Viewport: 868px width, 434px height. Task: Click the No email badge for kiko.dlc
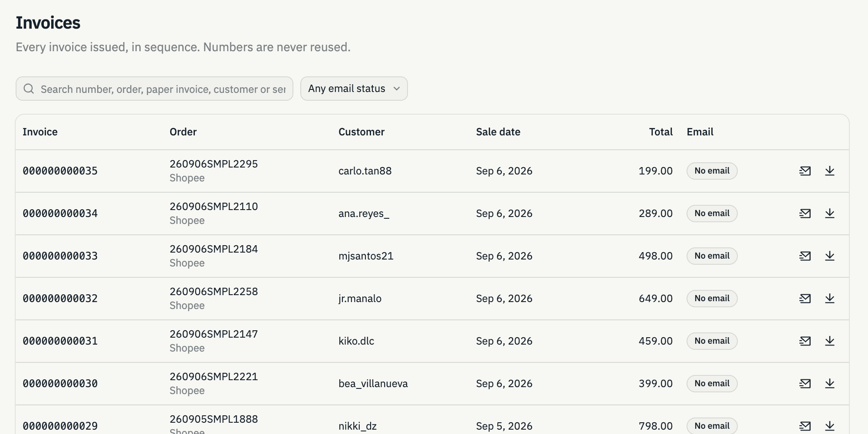(x=712, y=341)
